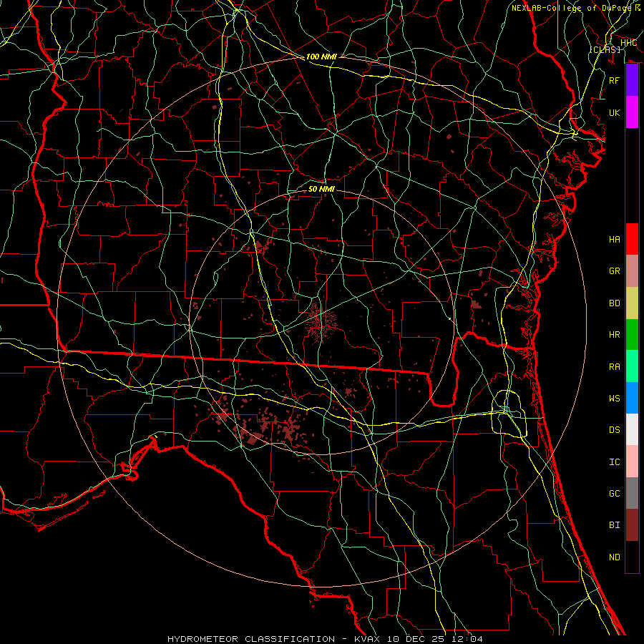
Task: Click the UK legend label
Action: [x=615, y=112]
